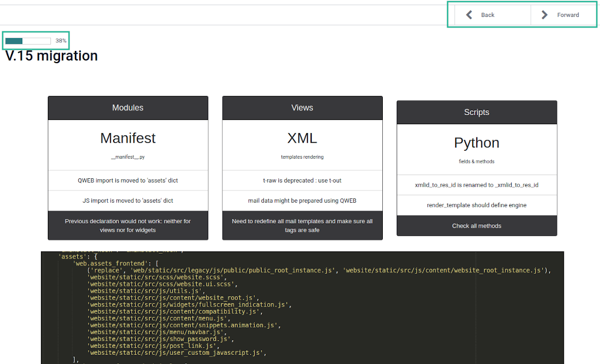Viewport: 600px width, 364px height.
Task: Click the 'replace' public_root_instance.js code line
Action: tap(319, 270)
